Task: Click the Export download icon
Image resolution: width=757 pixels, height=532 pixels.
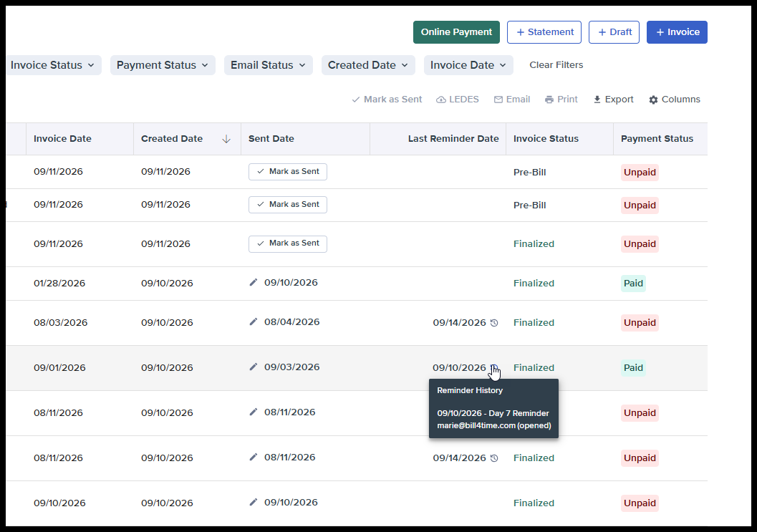Action: click(597, 100)
